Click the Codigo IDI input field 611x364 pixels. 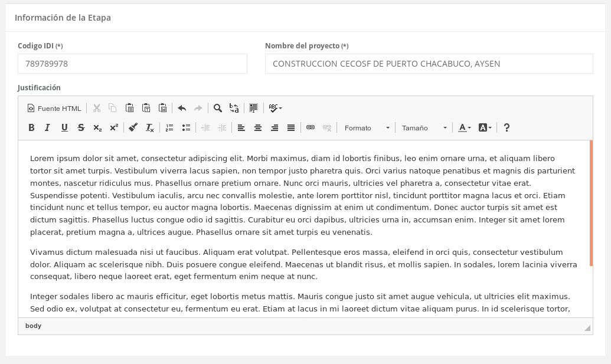pyautogui.click(x=132, y=64)
